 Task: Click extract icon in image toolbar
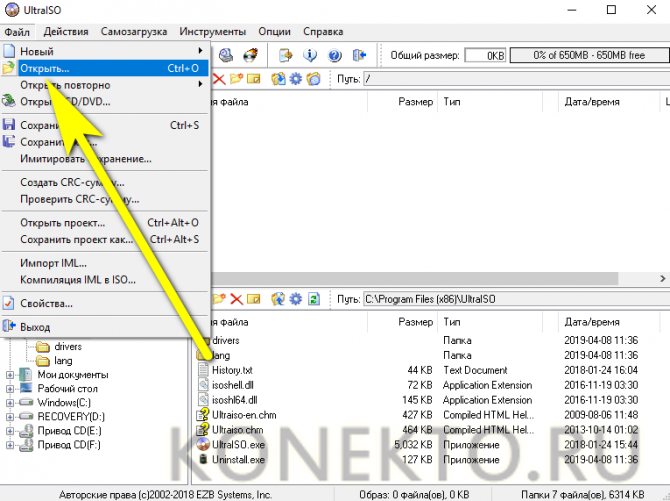pos(278,79)
